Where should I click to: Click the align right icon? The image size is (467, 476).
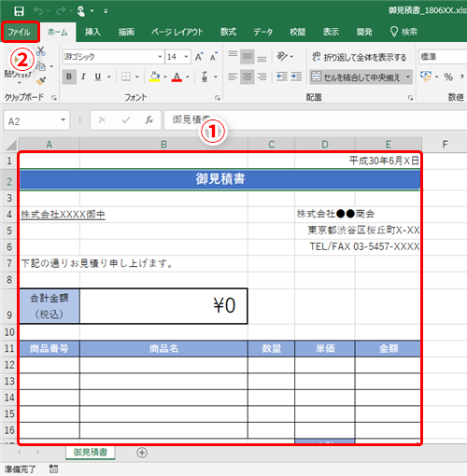262,77
